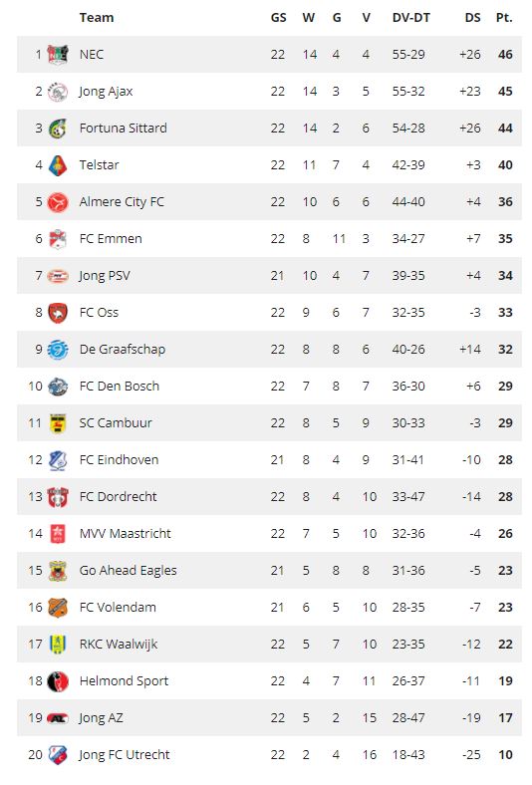532x785 pixels.
Task: Open the MVV Maastricht team link
Action: point(126,533)
